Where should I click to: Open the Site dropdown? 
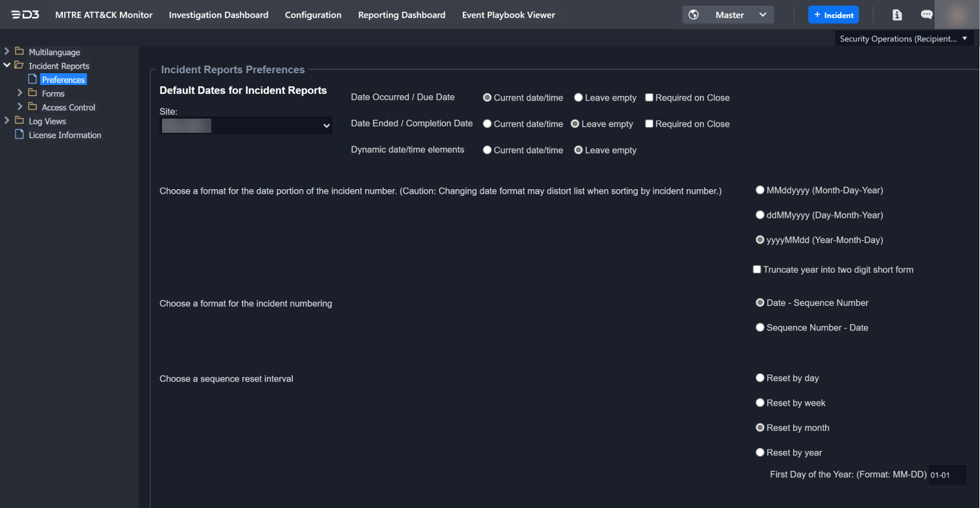pyautogui.click(x=246, y=126)
